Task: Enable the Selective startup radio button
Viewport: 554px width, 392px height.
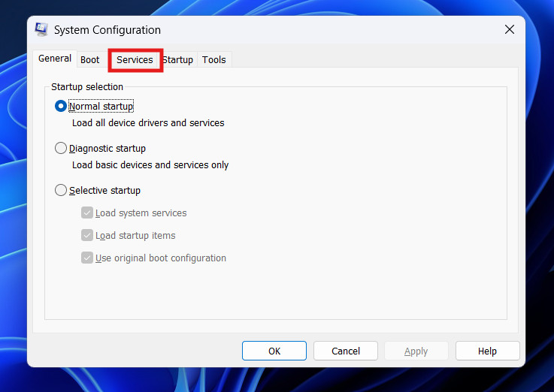Action: (x=61, y=191)
